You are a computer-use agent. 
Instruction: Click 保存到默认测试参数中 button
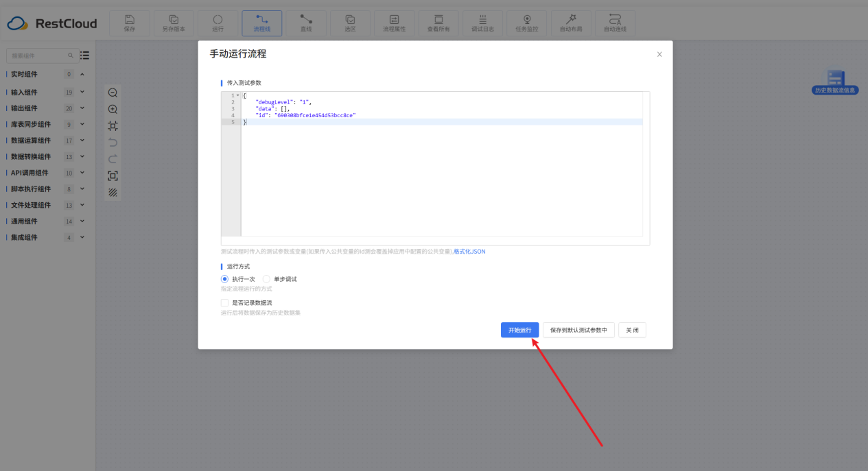point(578,330)
